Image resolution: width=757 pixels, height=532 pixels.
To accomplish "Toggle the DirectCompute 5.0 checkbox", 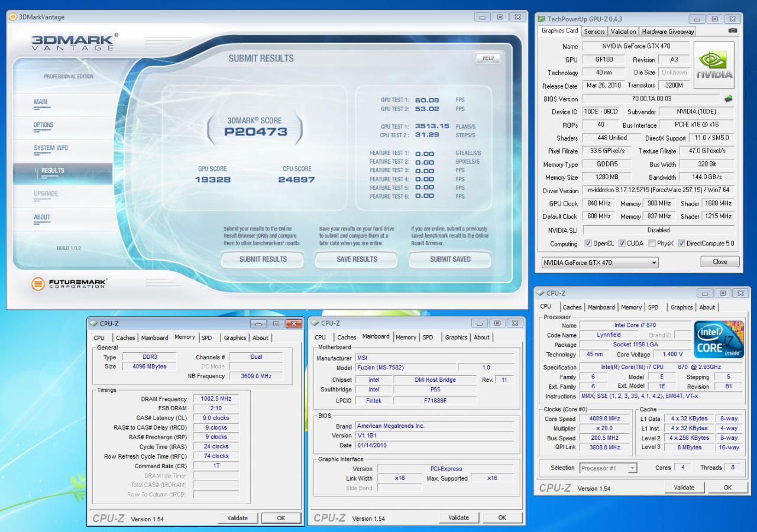I will pos(682,244).
